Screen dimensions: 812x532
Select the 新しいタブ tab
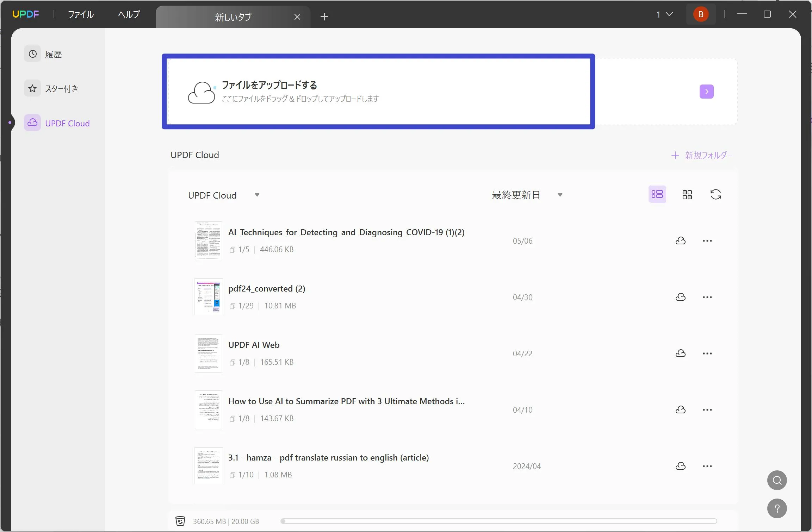tap(233, 17)
